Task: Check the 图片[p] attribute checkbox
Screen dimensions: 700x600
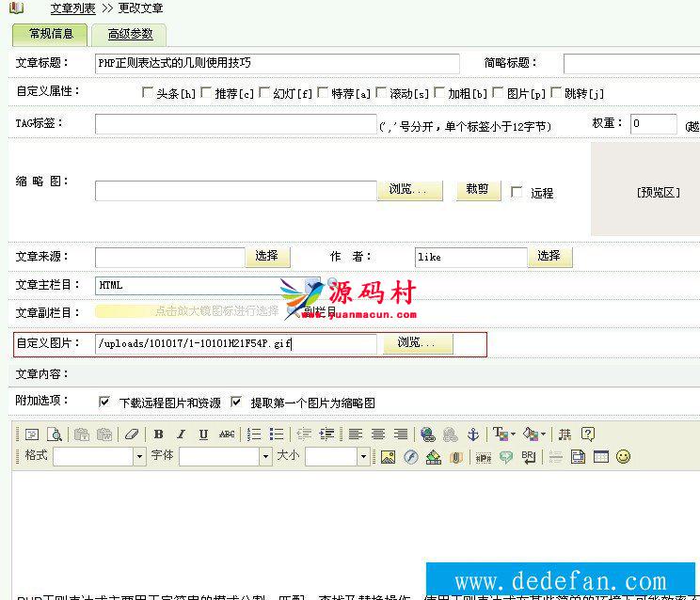Action: coord(498,93)
